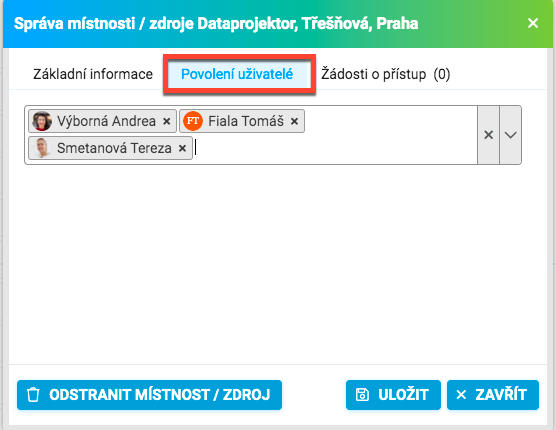Click Smetanová Tereza's avatar photo

(x=42, y=148)
